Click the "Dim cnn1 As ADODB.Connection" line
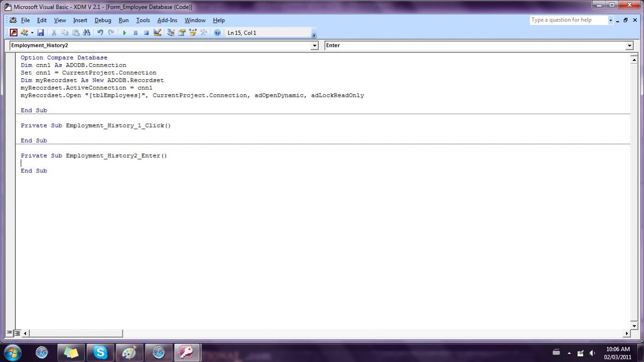 click(x=73, y=65)
